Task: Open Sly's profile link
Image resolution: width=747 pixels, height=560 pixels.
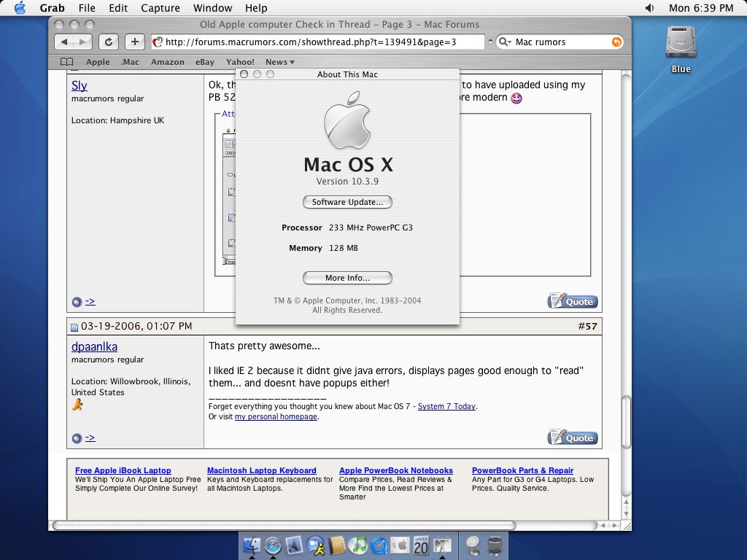Action: point(79,86)
